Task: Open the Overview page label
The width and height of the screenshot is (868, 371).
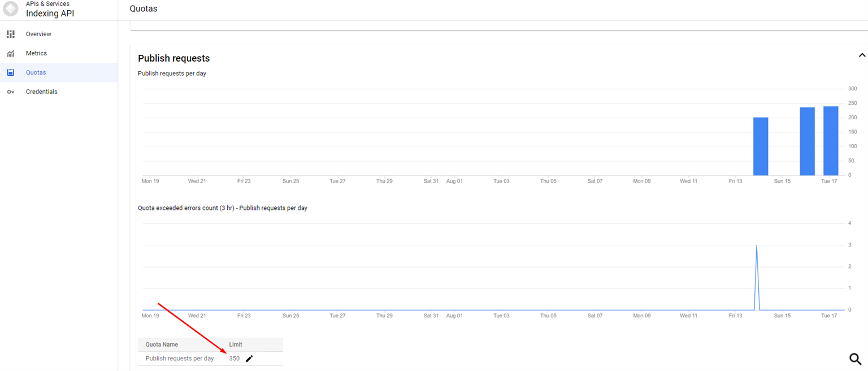Action: pyautogui.click(x=38, y=34)
